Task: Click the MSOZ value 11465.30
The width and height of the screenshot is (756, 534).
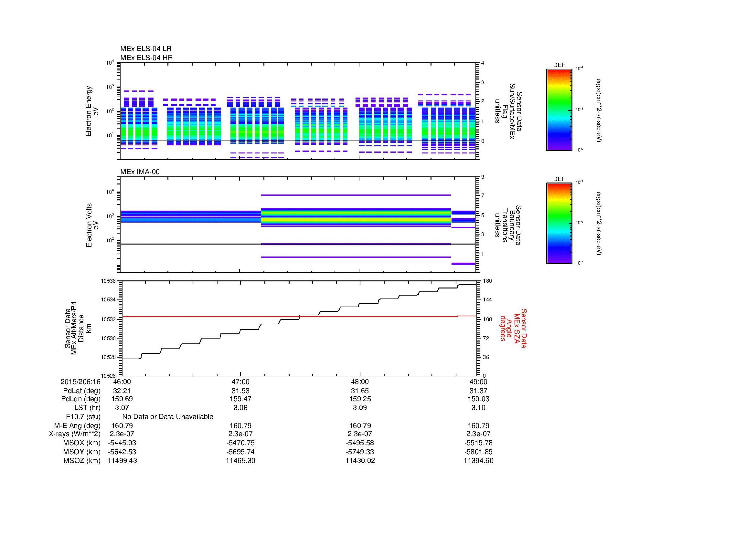Action: tap(241, 461)
